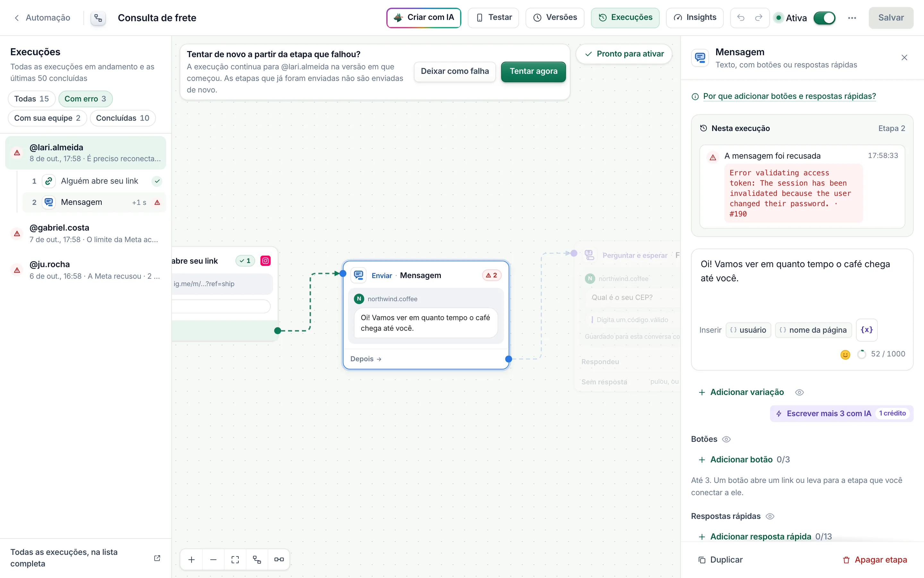This screenshot has width=924, height=578.
Task: Open the Execuções tab in header
Action: coord(625,18)
